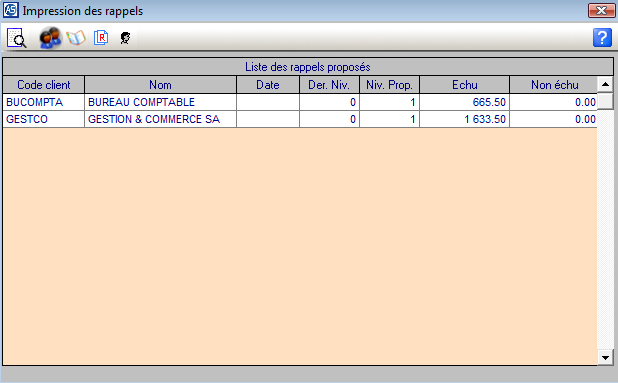Viewport: 618px width, 383px height.
Task: Click the Nom column header
Action: click(160, 85)
